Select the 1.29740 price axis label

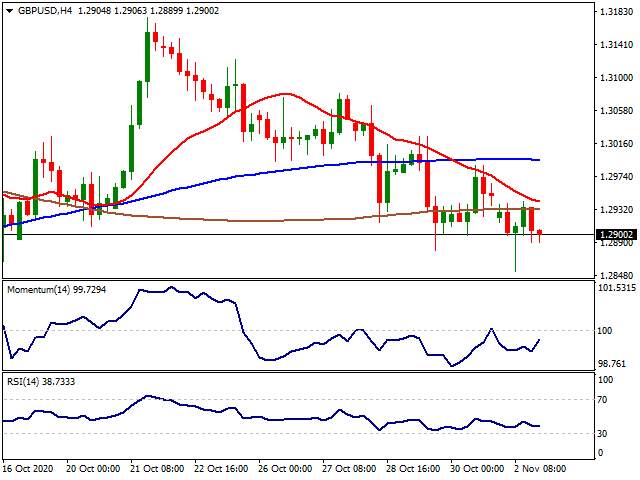tap(616, 177)
